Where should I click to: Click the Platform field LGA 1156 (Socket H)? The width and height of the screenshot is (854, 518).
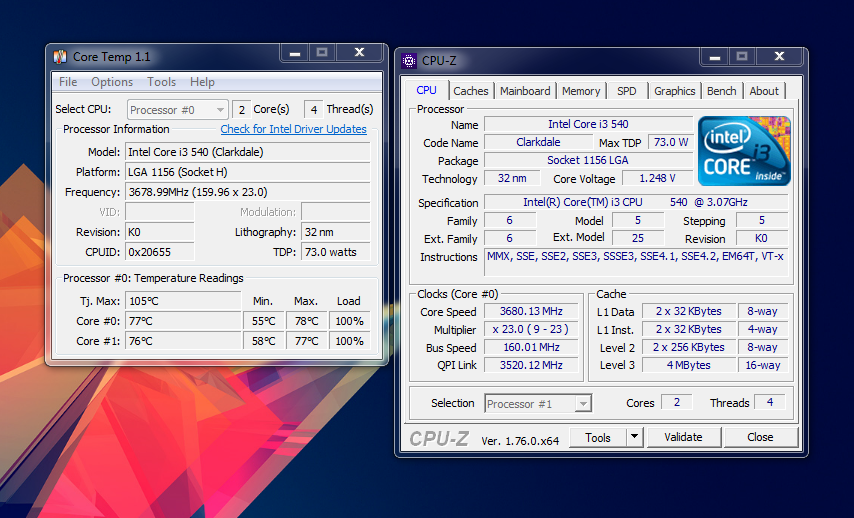click(x=248, y=172)
